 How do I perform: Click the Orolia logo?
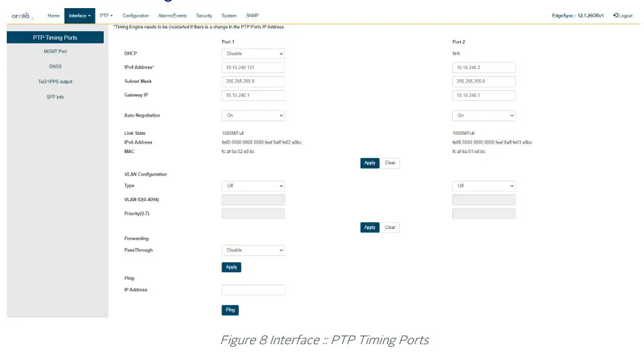point(22,16)
